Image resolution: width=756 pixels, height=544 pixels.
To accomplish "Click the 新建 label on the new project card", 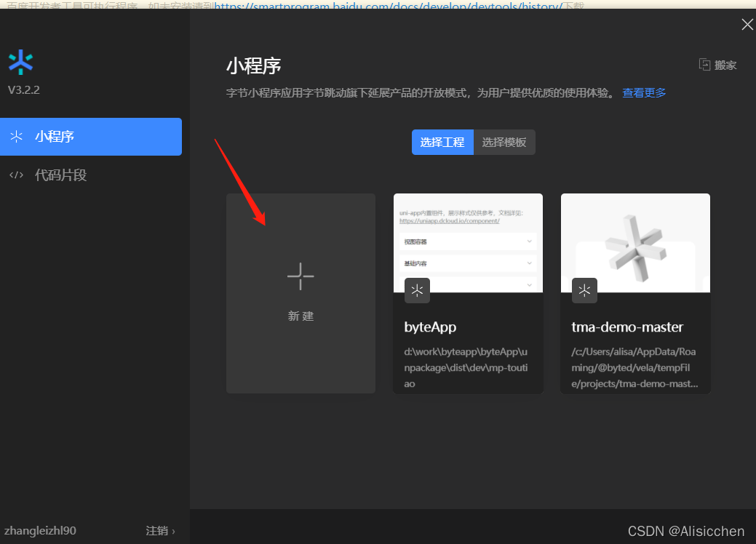I will [x=301, y=316].
